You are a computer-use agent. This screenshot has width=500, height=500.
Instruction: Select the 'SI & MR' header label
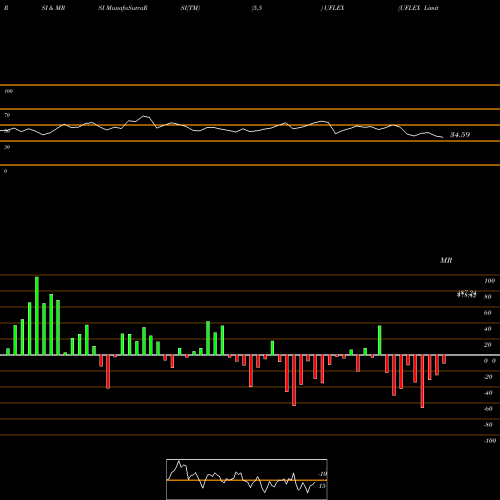[53, 8]
